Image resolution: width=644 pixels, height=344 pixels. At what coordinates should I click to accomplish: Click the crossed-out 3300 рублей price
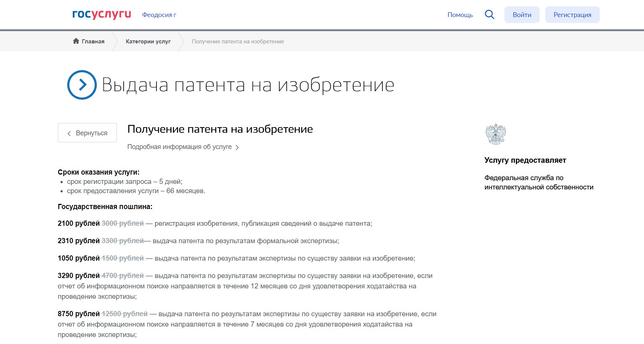[123, 241]
